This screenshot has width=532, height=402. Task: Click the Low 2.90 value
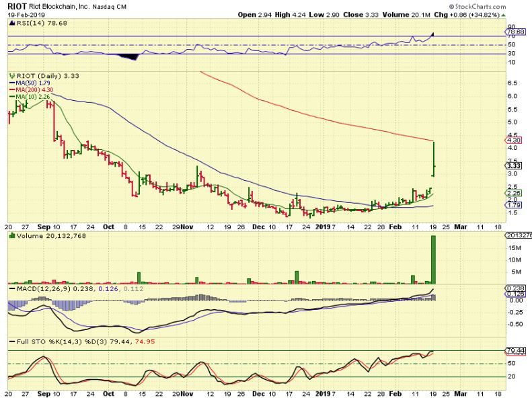(325, 15)
